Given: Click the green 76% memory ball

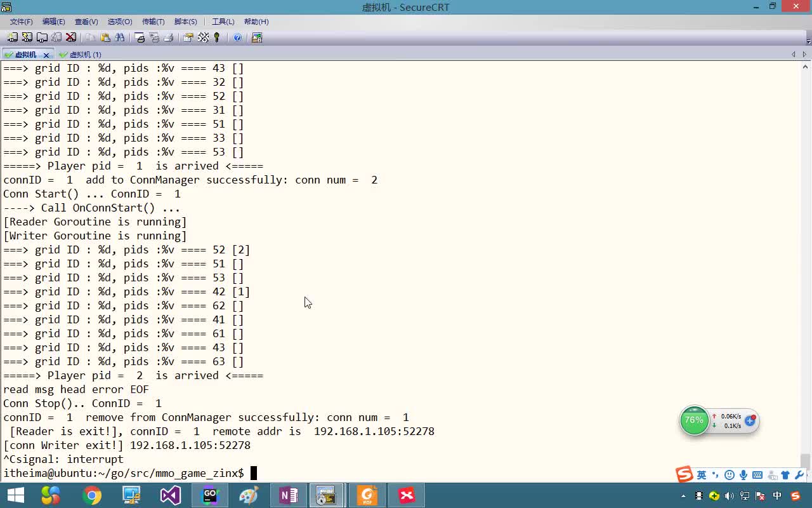Looking at the screenshot, I should [694, 421].
